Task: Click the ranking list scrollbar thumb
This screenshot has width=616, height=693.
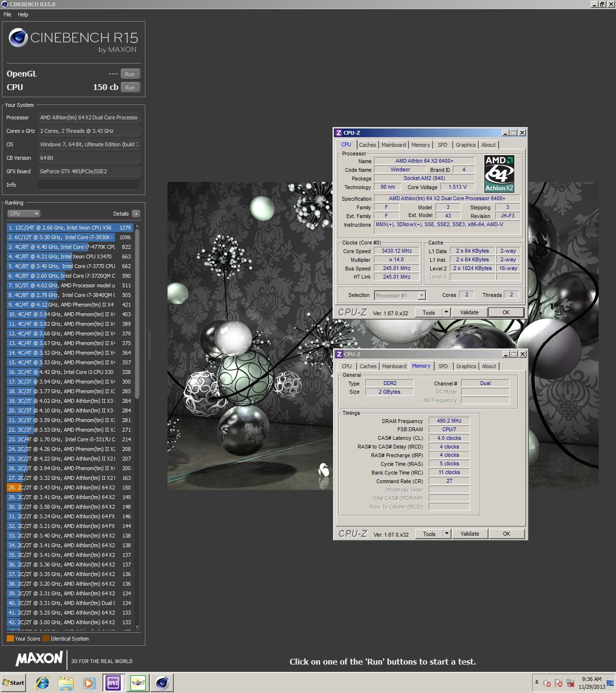Action: point(137,314)
